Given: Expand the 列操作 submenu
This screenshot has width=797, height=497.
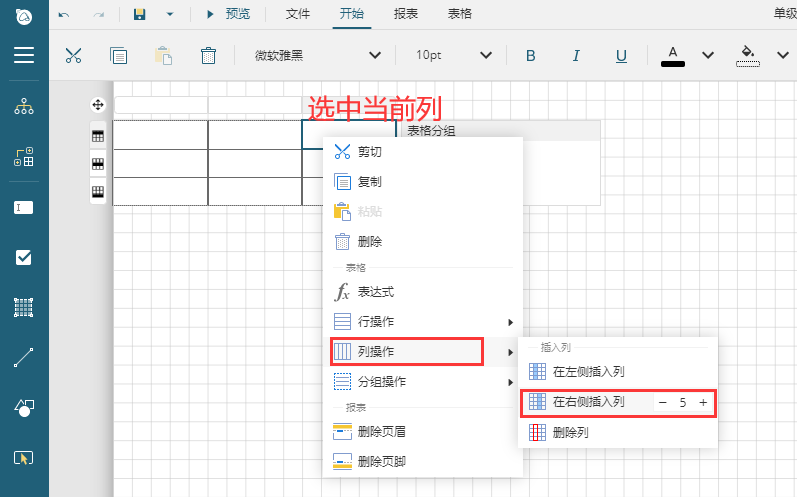Looking at the screenshot, I should (x=422, y=352).
